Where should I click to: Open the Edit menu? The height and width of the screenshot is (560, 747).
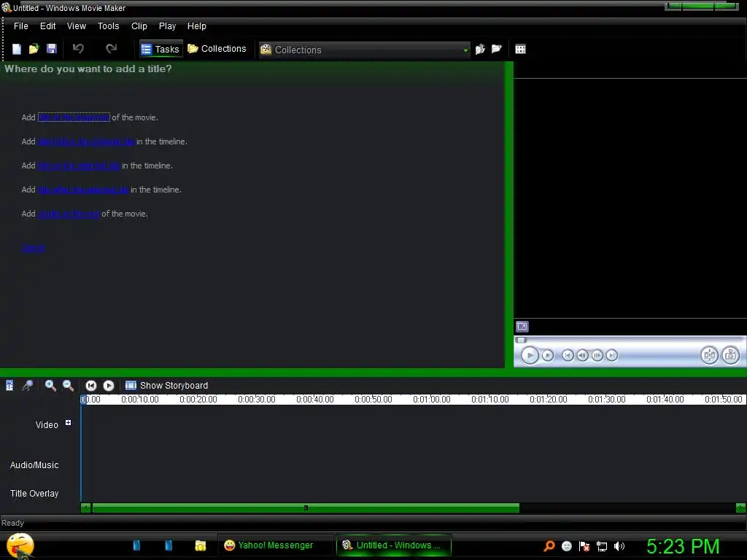pos(47,26)
